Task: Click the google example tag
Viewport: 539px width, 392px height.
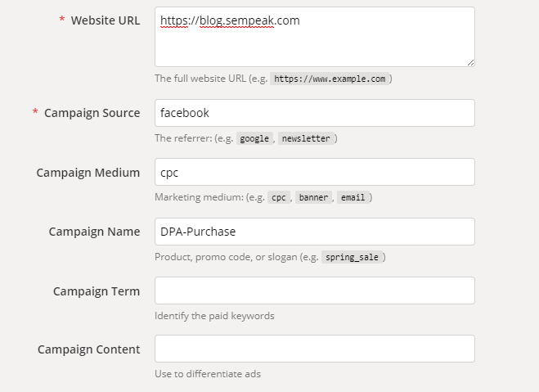Action: (254, 138)
